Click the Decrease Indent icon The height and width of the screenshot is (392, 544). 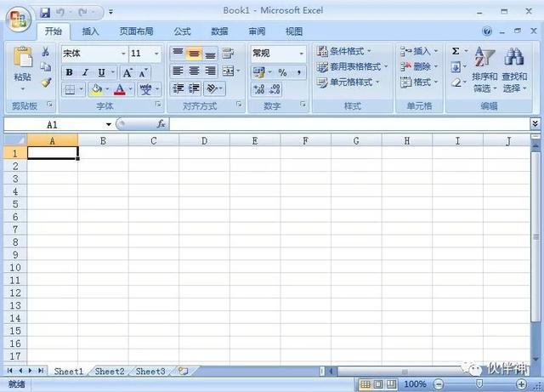[x=178, y=89]
